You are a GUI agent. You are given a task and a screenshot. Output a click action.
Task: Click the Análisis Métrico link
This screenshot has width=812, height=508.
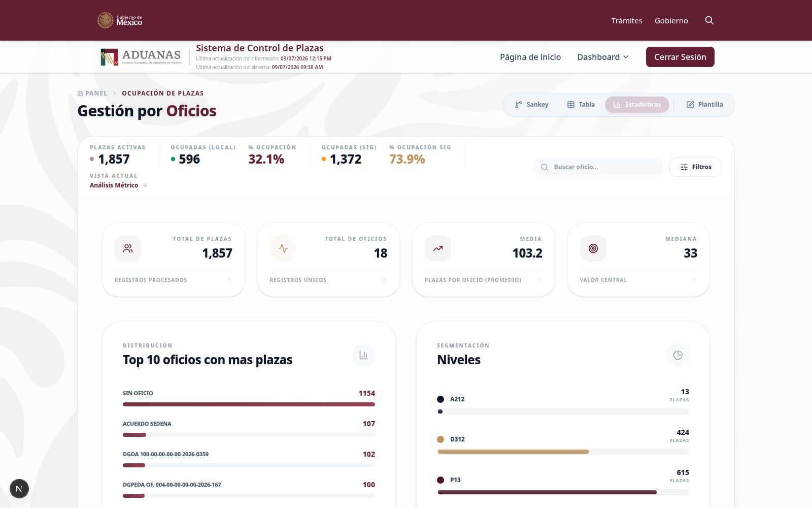114,185
